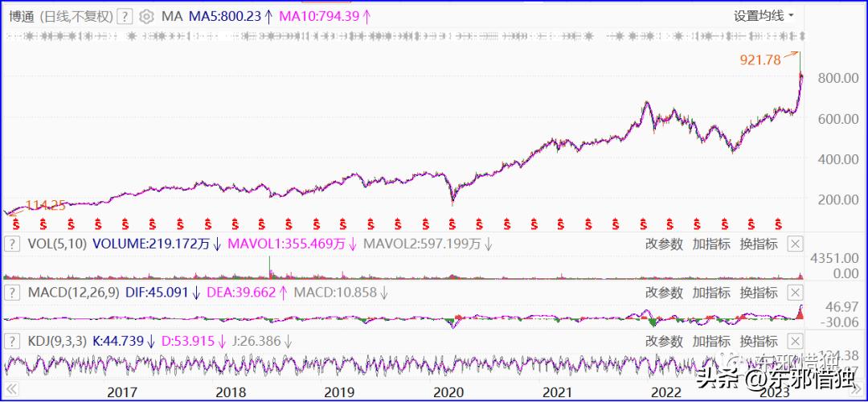The image size is (868, 402).
Task: Click 加指标 in the MACD panel
Action: [x=711, y=293]
